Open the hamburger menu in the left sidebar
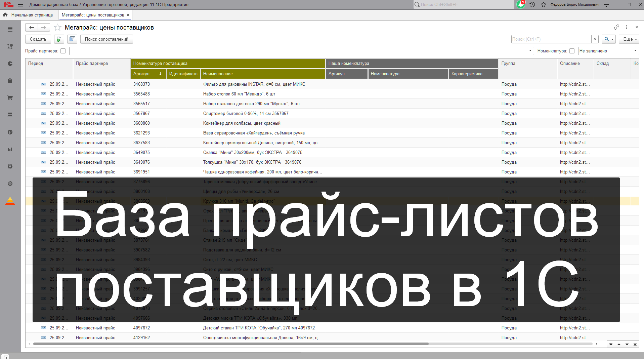This screenshot has width=644, height=359. 10,29
